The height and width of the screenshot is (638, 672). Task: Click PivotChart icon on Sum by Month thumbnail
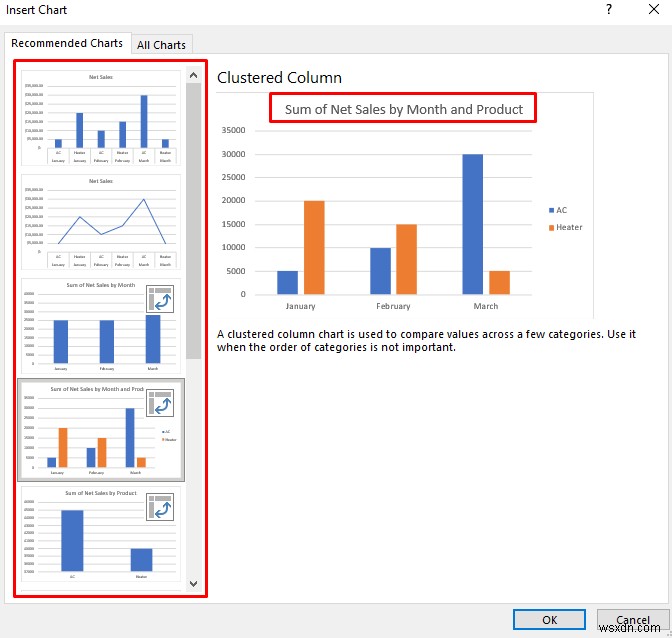point(160,299)
